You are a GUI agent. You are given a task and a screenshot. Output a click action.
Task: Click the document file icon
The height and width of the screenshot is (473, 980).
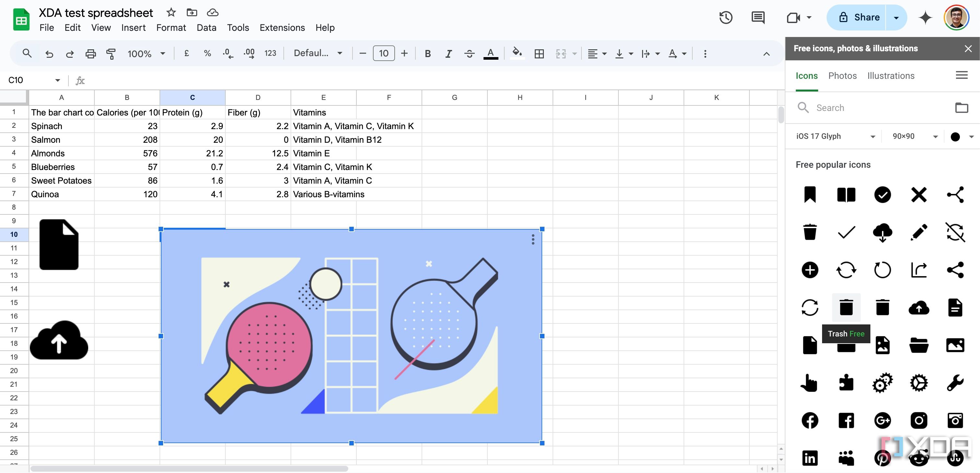pyautogui.click(x=59, y=244)
